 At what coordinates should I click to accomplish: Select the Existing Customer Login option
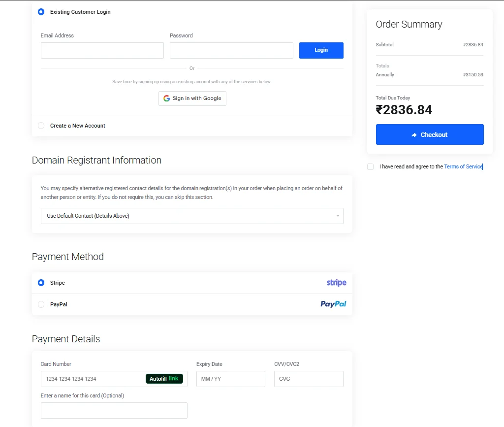click(41, 12)
